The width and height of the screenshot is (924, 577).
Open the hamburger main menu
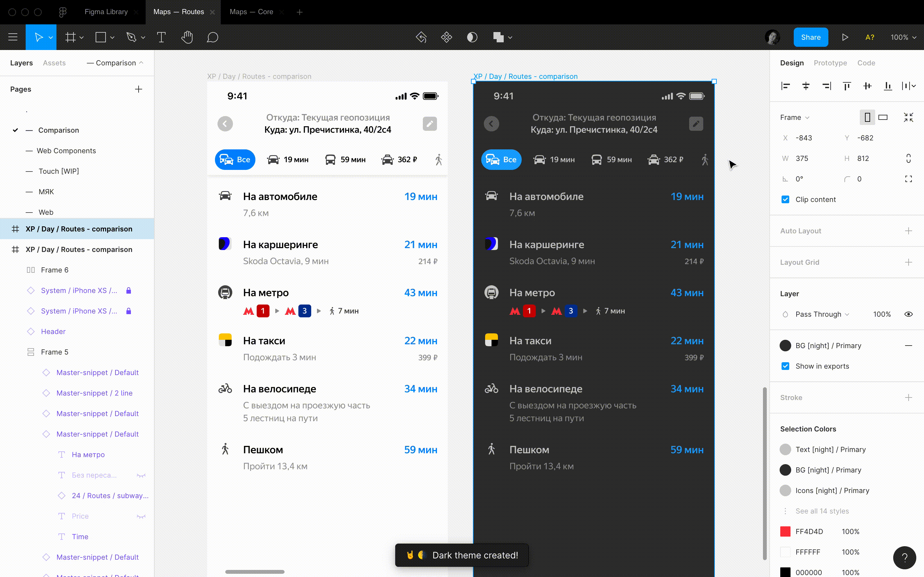13,38
